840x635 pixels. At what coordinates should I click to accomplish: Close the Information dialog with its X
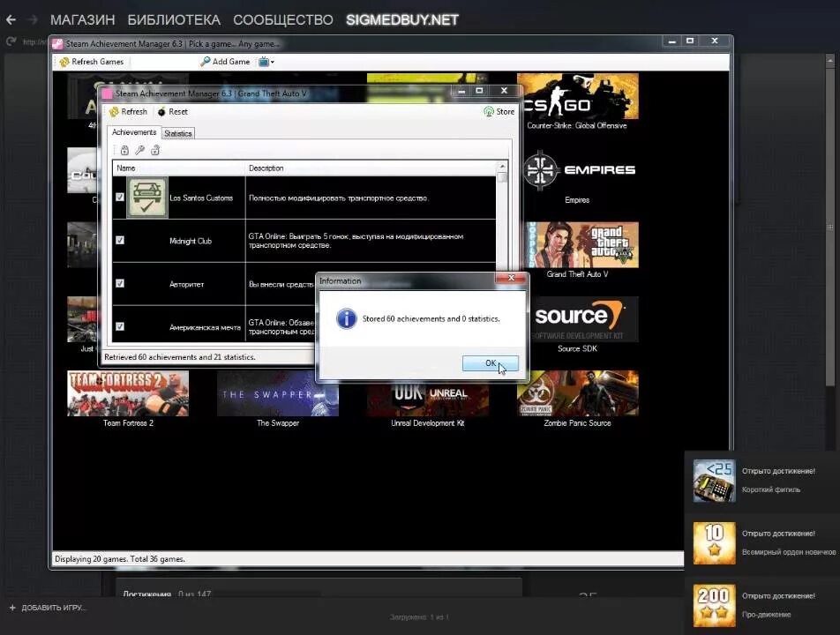pos(511,278)
